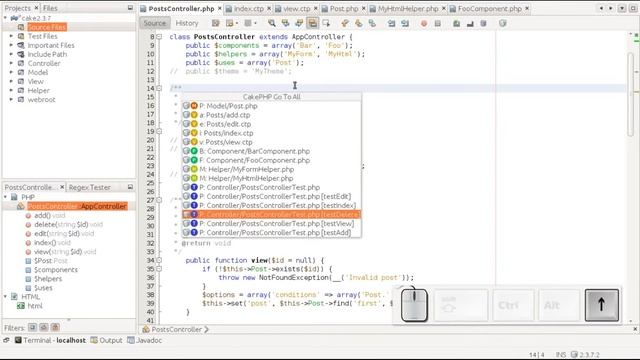The height and width of the screenshot is (360, 640).
Task: Toggle the first Filters button in Navigator
Action: 32,327
